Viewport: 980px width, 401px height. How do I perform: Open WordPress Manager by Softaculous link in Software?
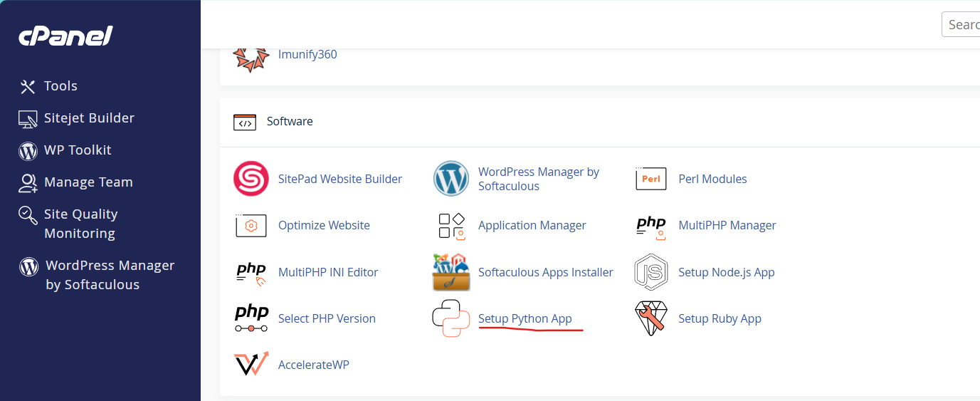point(539,179)
